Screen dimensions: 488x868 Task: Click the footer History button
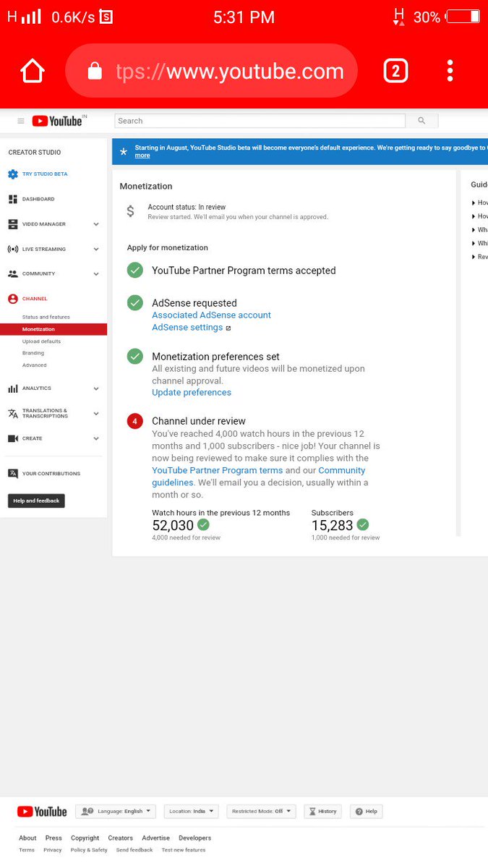click(322, 812)
